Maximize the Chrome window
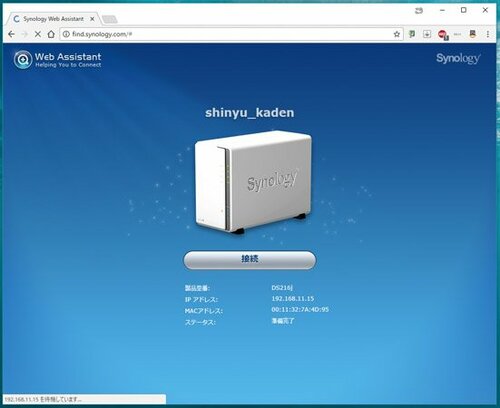The image size is (500, 408). coord(464,10)
